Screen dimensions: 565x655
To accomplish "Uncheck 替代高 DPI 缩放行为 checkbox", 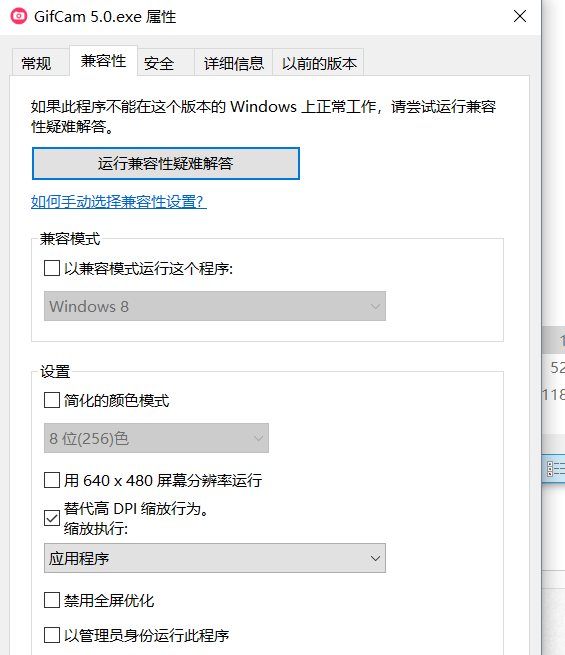I will (x=52, y=518).
